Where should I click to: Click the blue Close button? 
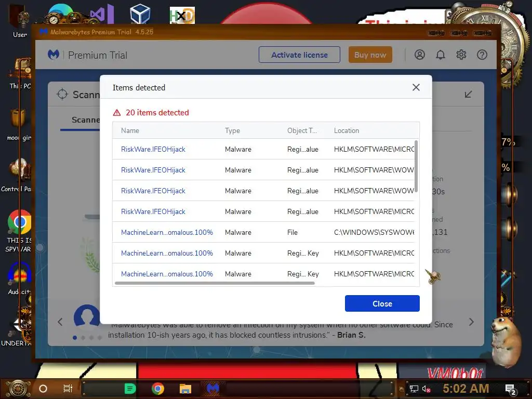(382, 303)
